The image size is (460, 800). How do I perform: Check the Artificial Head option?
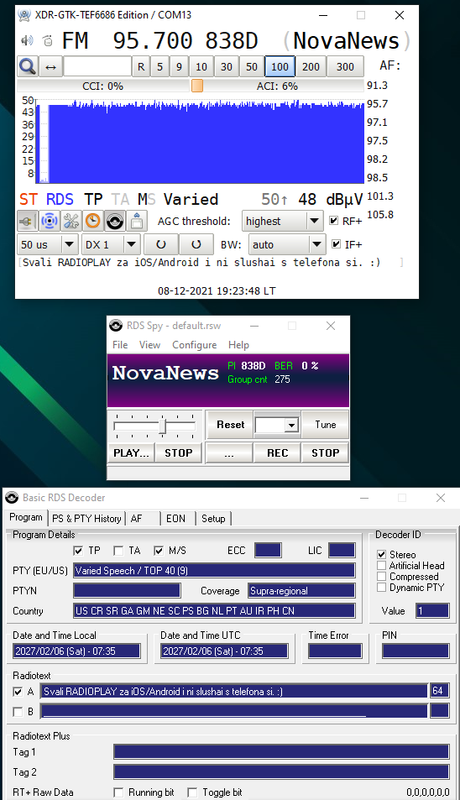[381, 565]
